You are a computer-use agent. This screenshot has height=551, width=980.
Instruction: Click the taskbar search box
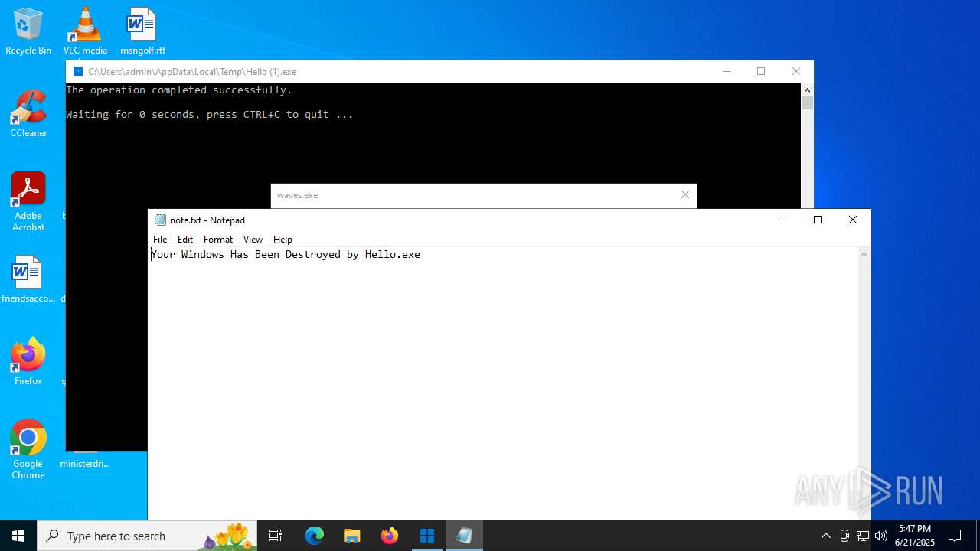pos(145,536)
